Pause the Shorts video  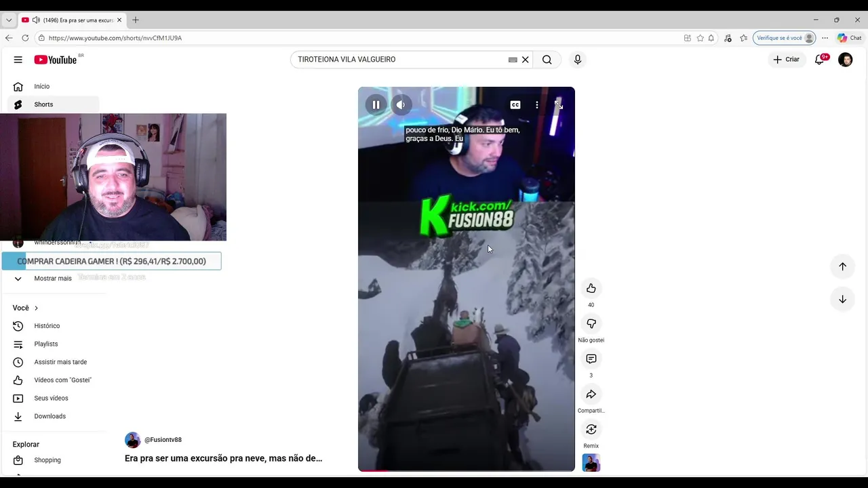pos(376,104)
